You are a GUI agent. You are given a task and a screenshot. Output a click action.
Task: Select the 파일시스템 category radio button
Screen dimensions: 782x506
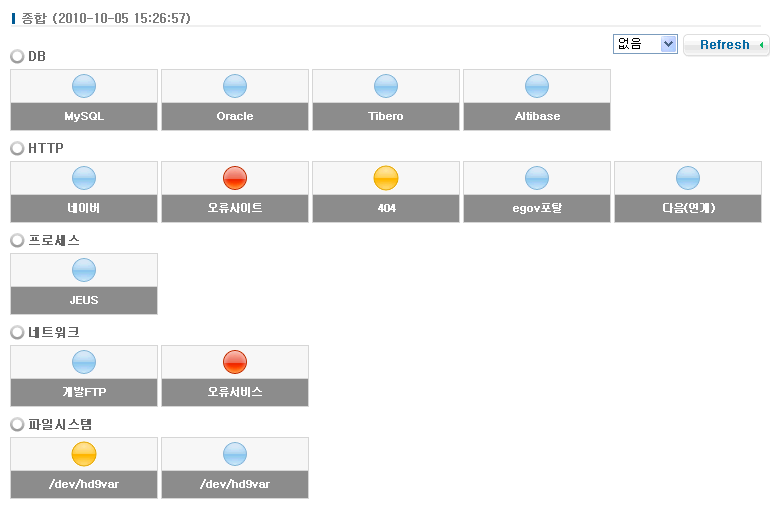click(17, 425)
